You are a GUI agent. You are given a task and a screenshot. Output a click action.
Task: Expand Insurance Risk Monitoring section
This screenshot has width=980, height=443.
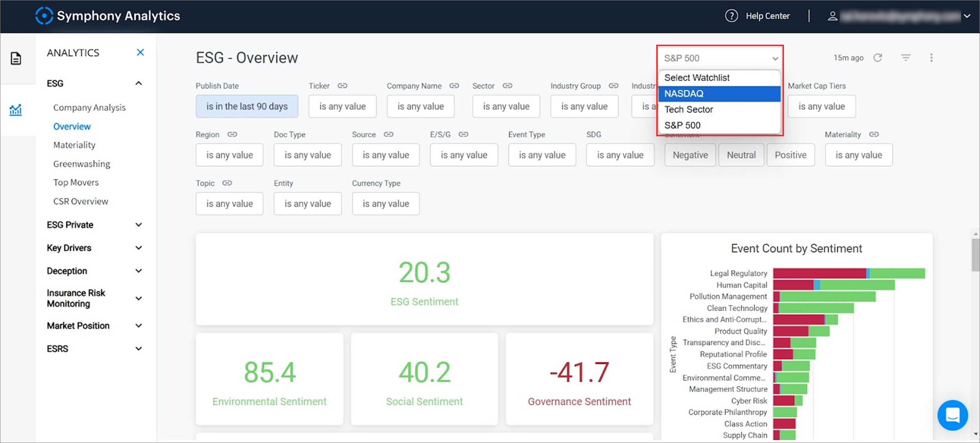coord(138,298)
